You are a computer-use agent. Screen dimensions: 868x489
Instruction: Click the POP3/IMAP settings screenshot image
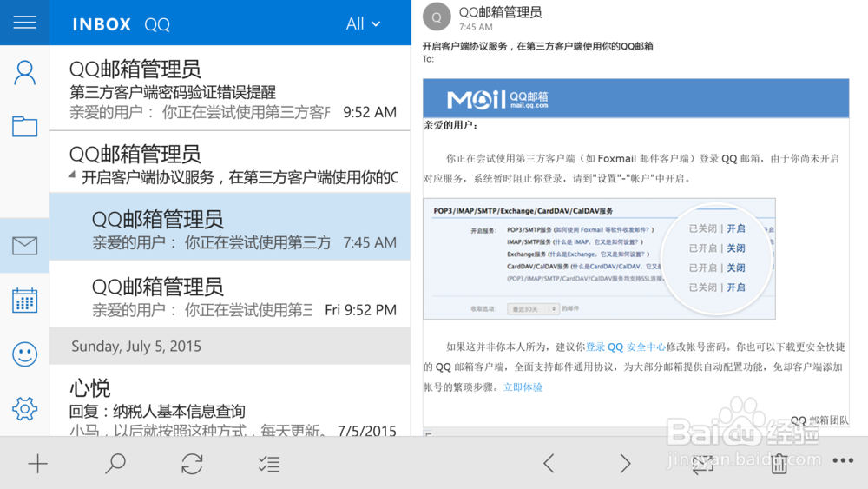pos(600,259)
